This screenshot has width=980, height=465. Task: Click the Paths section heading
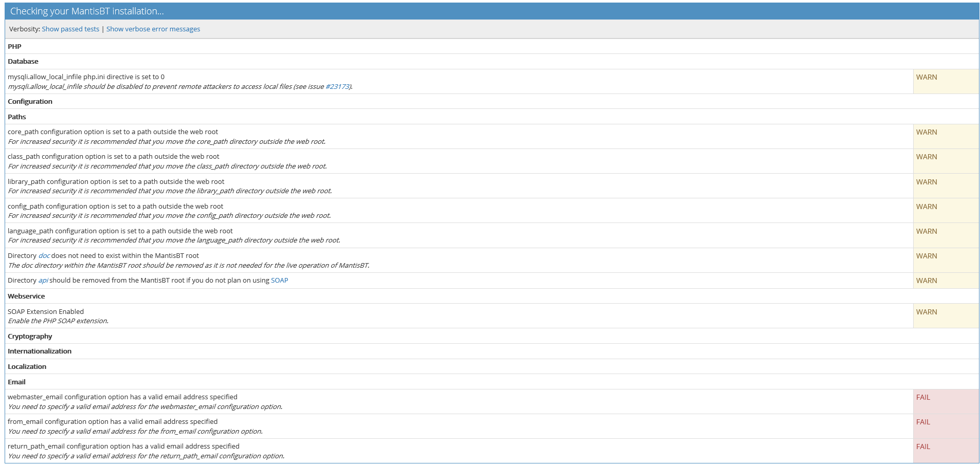17,117
